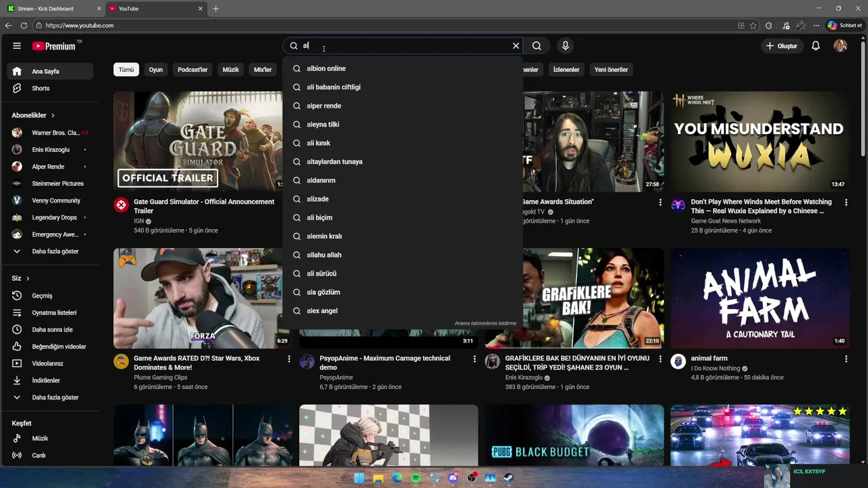Open IGN channel name link

click(139, 221)
